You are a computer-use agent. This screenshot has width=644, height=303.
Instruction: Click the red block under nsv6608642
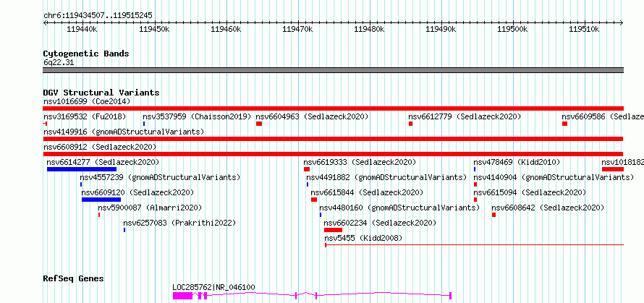(493, 215)
